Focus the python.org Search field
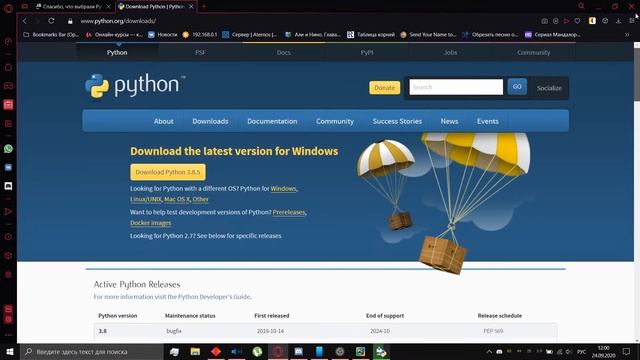This screenshot has width=640, height=360. tap(456, 87)
